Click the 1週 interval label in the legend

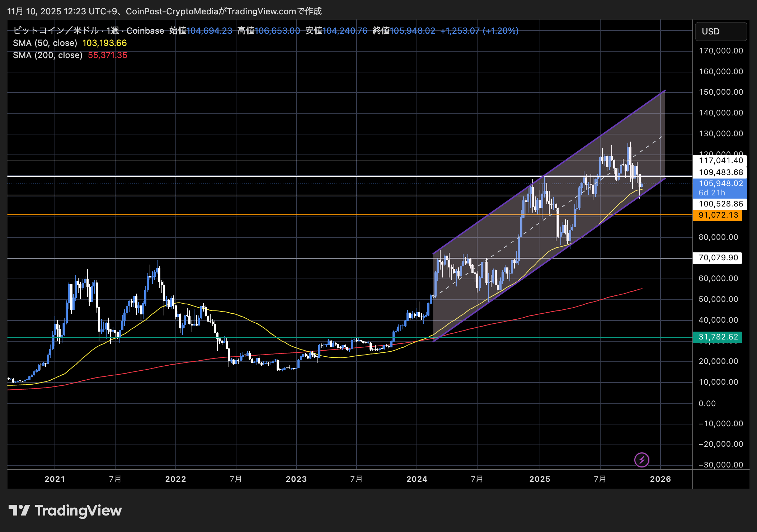click(x=113, y=31)
